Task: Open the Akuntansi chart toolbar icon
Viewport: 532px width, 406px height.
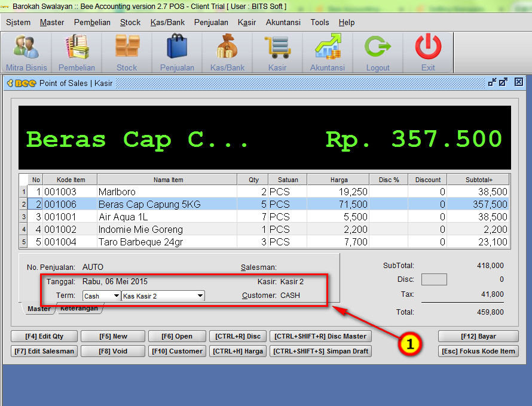Action: click(x=328, y=53)
